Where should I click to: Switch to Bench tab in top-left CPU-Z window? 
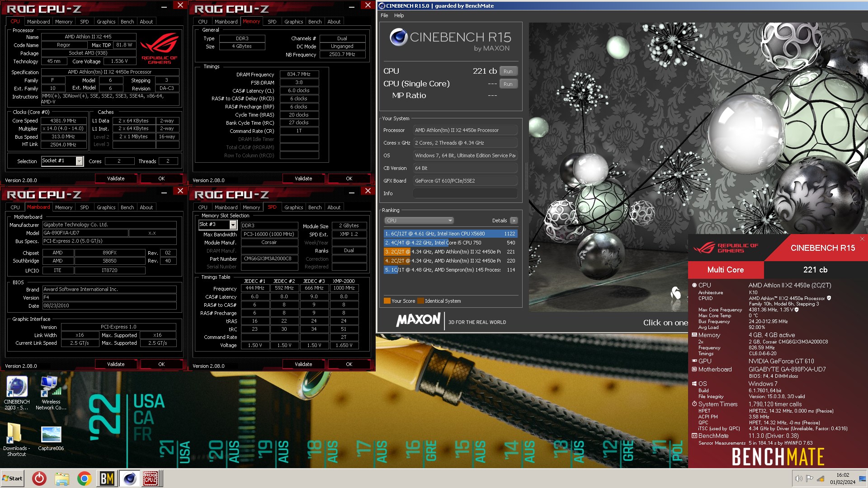coord(127,22)
